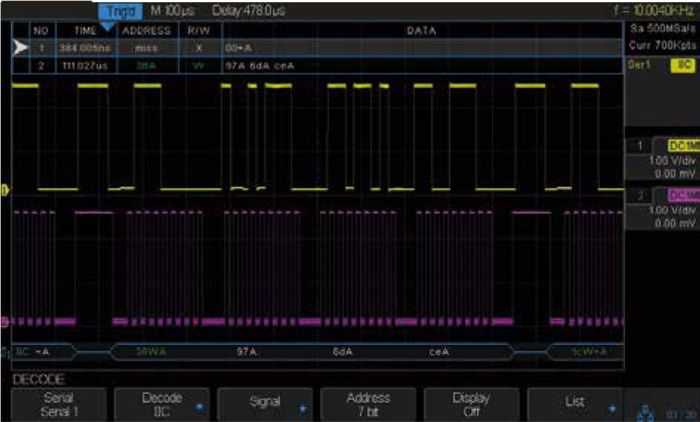Click the NO column header
700x422 pixels.
[41, 31]
